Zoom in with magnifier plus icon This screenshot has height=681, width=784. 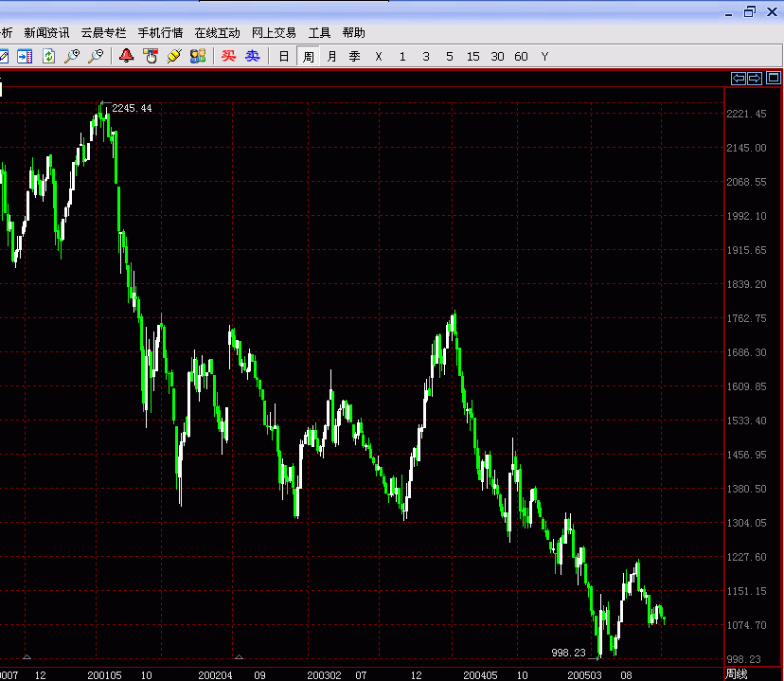point(73,56)
